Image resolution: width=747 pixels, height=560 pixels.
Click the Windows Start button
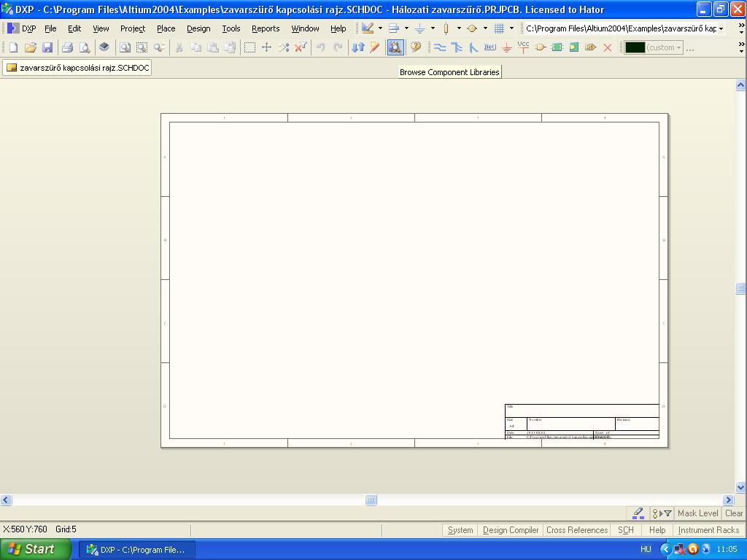coord(36,549)
